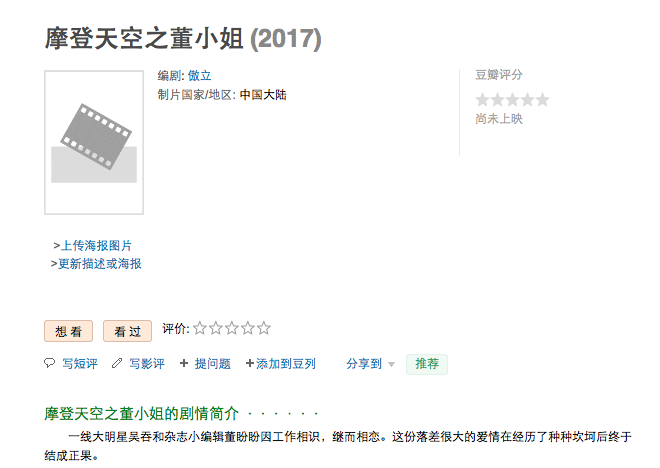660x468 pixels.
Task: Click the film strip placeholder poster
Action: pyautogui.click(x=94, y=142)
